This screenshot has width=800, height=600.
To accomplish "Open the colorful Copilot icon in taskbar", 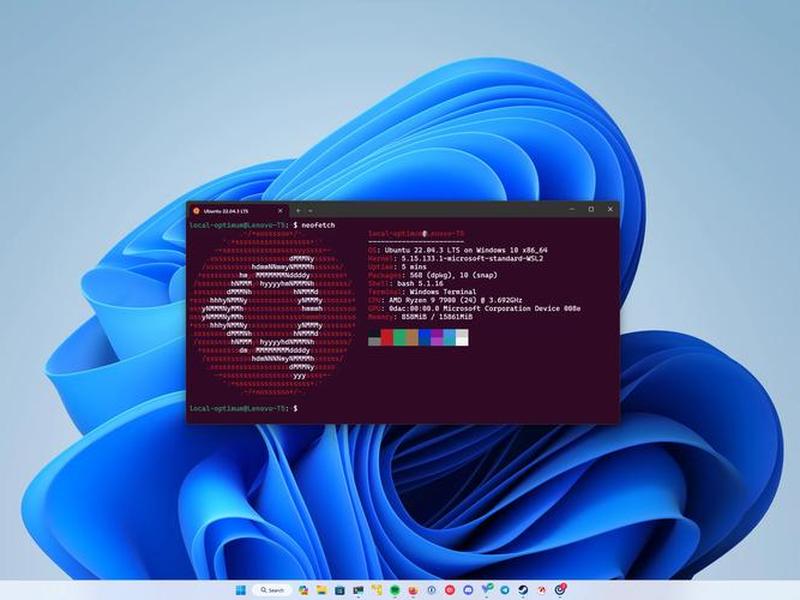I will tap(303, 590).
